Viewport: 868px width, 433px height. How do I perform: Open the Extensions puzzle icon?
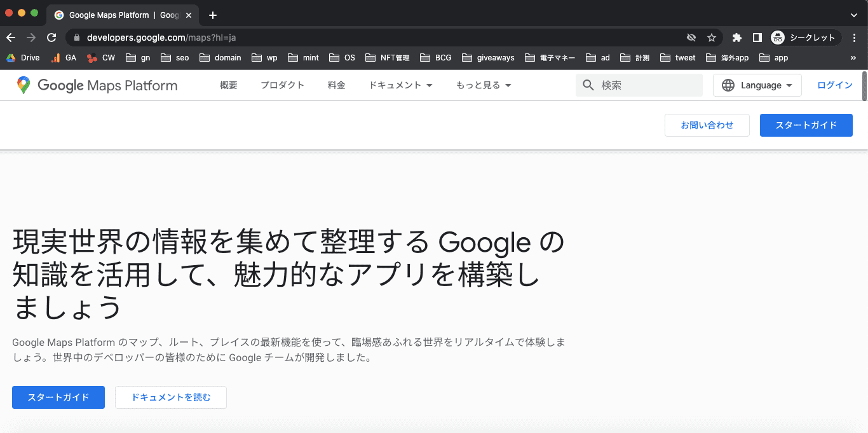737,38
